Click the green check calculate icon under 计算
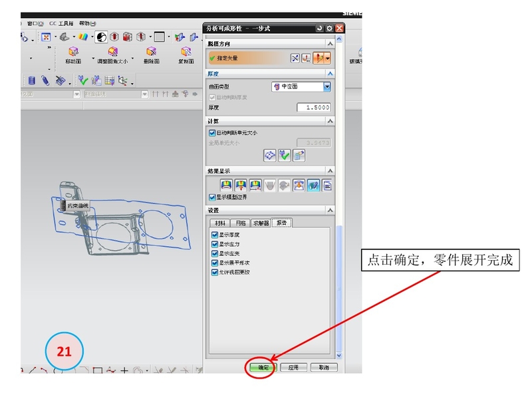Image resolution: width=532 pixels, height=399 pixels. tap(285, 156)
